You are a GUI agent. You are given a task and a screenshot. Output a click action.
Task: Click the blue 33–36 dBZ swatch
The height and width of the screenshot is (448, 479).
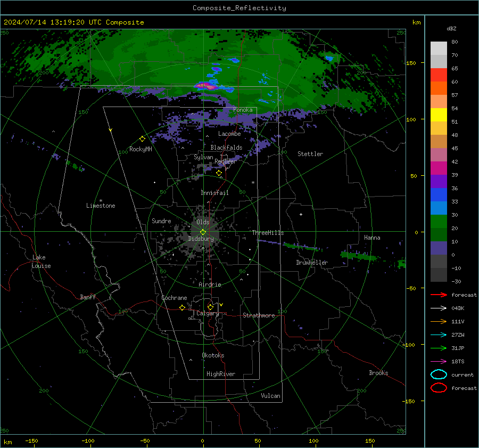[x=439, y=194]
